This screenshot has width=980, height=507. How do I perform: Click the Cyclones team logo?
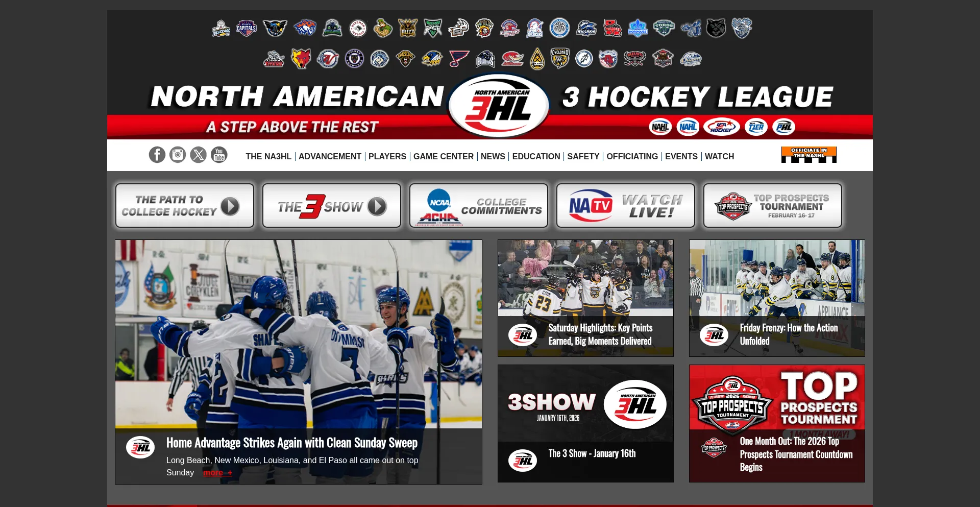(560, 58)
